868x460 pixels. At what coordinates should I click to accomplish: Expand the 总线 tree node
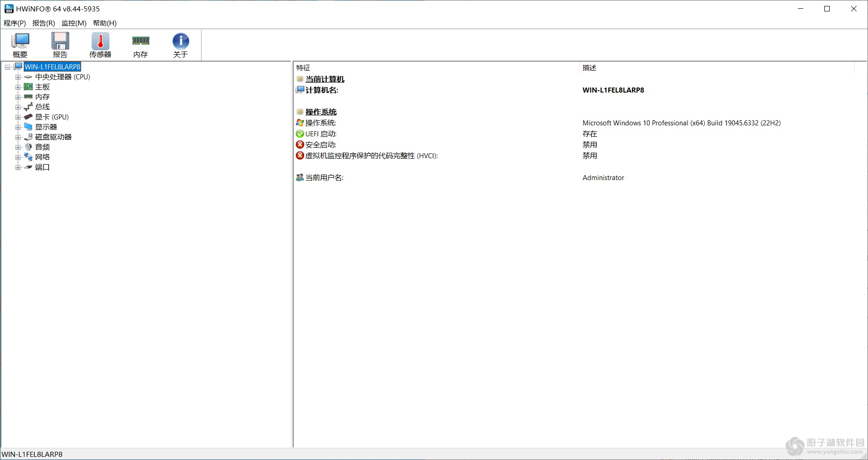pyautogui.click(x=18, y=107)
